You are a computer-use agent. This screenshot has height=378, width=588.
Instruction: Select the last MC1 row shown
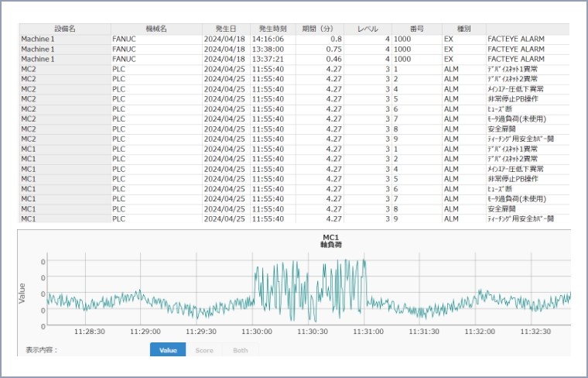[x=64, y=219]
